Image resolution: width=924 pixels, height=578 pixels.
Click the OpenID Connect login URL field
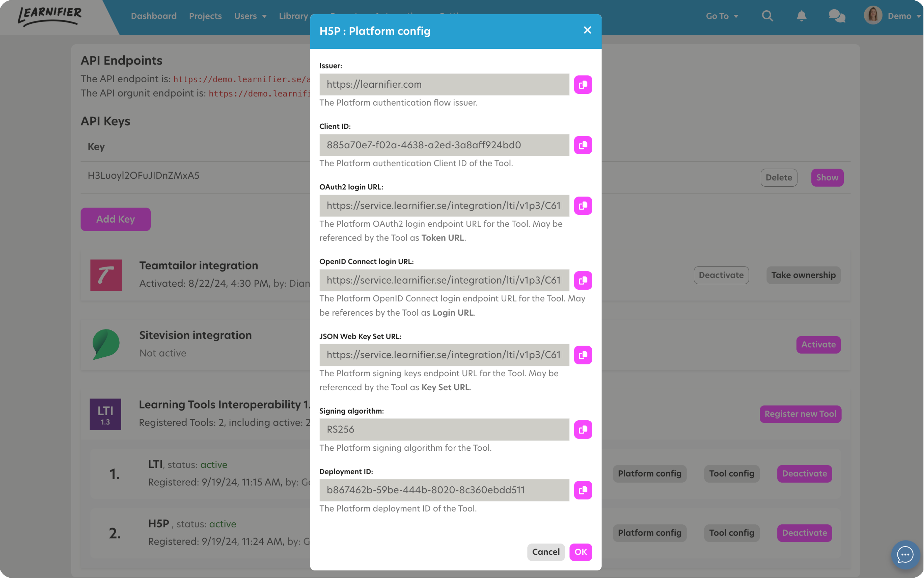(444, 281)
